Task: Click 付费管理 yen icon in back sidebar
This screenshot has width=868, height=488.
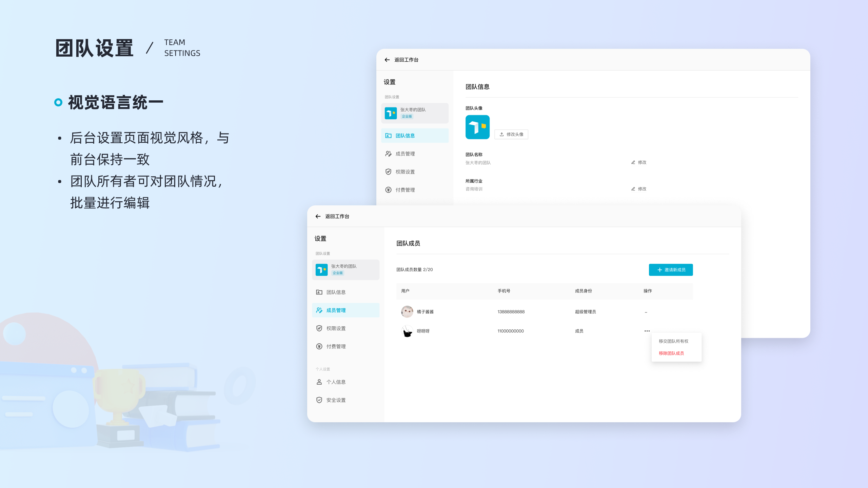Action: pyautogui.click(x=388, y=190)
